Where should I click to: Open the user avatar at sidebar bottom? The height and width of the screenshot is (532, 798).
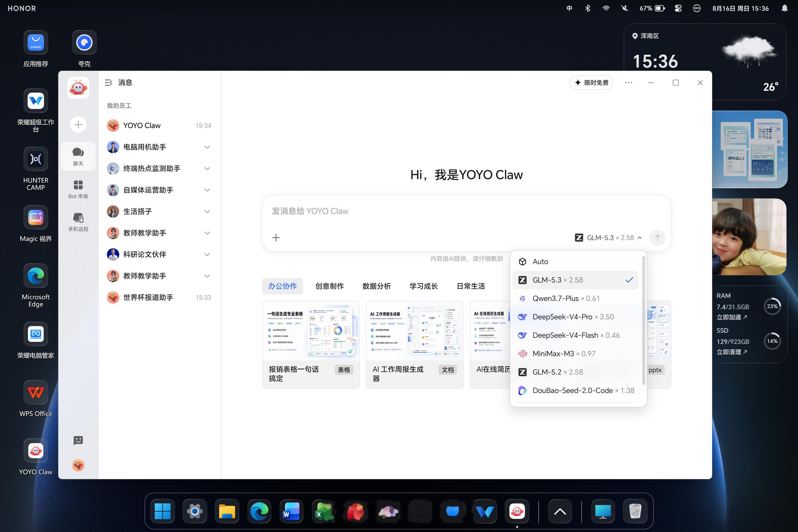(x=78, y=465)
